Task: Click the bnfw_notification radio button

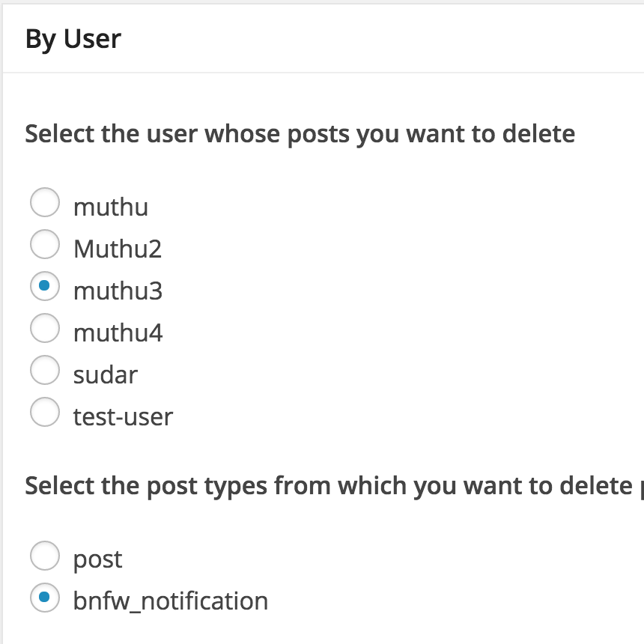Action: point(44,598)
